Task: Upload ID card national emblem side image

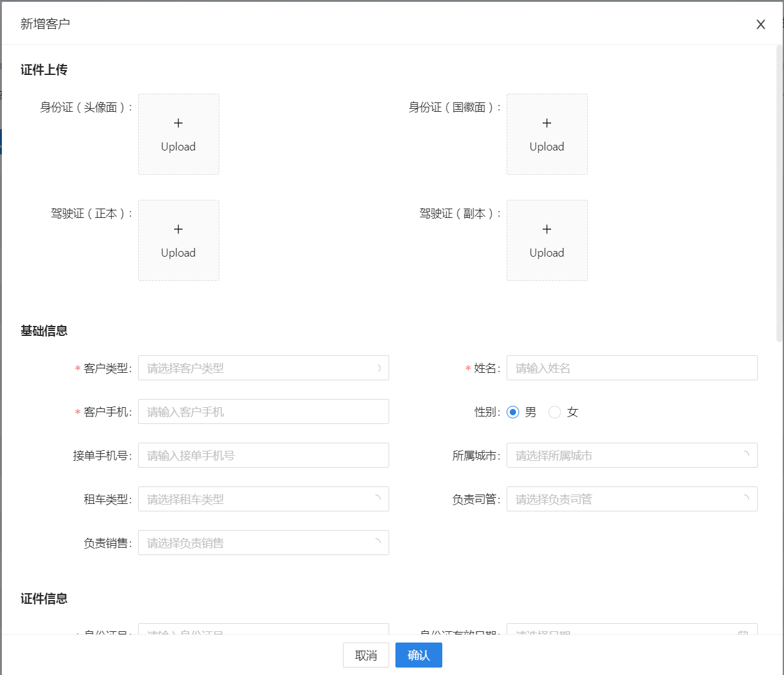Action: pyautogui.click(x=547, y=134)
